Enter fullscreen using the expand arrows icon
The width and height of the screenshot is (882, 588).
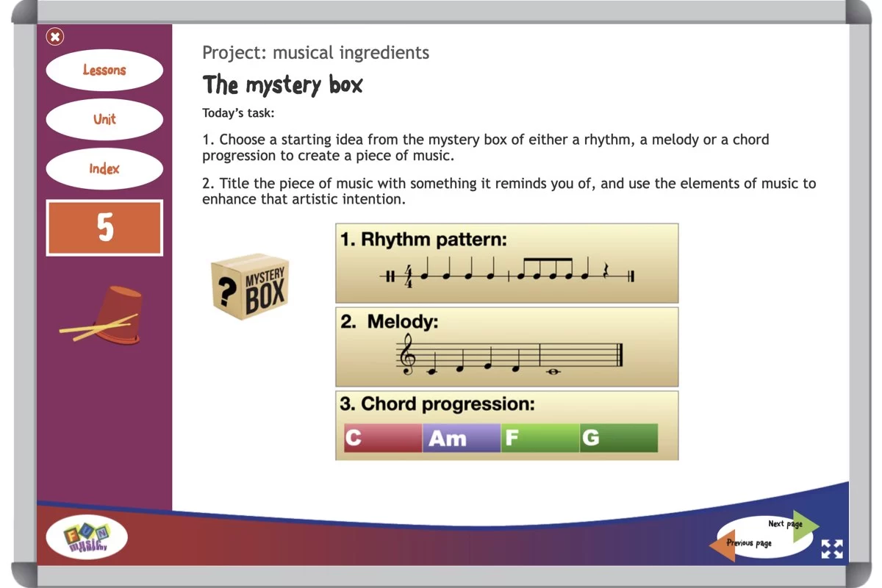pos(832,548)
